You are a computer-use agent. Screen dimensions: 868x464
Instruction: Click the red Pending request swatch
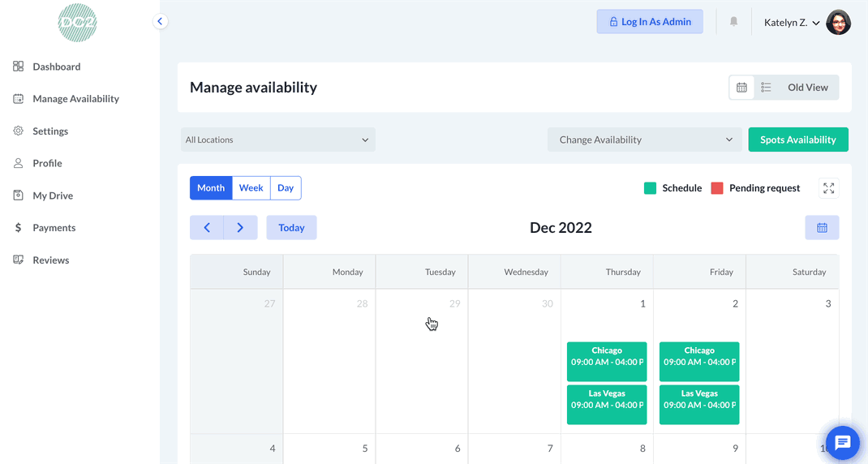[x=717, y=188]
